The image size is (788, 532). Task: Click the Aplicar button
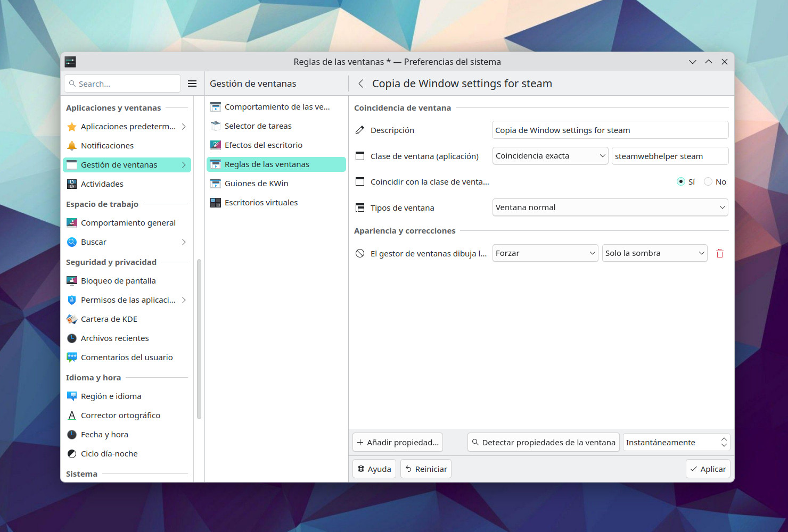pyautogui.click(x=708, y=469)
